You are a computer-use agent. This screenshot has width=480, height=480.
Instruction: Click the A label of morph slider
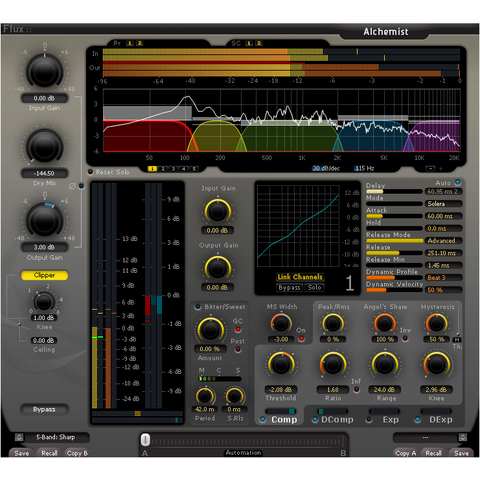click(145, 453)
